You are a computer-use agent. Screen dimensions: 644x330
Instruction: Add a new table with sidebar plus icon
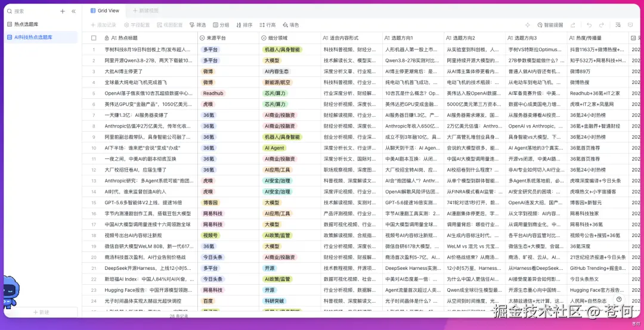[x=63, y=11]
